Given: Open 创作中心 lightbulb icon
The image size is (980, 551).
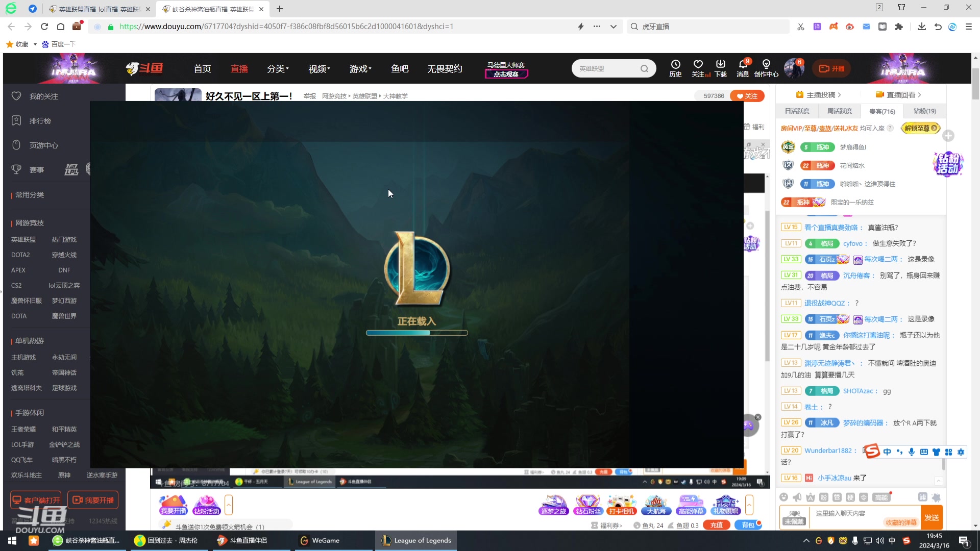Looking at the screenshot, I should (x=766, y=64).
